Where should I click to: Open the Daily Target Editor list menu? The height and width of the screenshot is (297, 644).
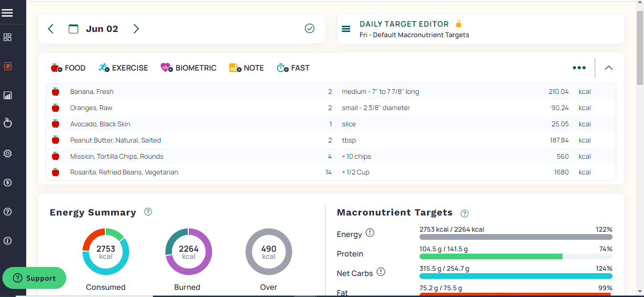pyautogui.click(x=347, y=29)
